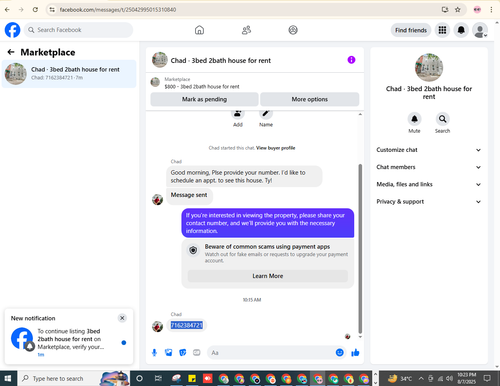Click the Chad header listing thumbnail

[160, 60]
